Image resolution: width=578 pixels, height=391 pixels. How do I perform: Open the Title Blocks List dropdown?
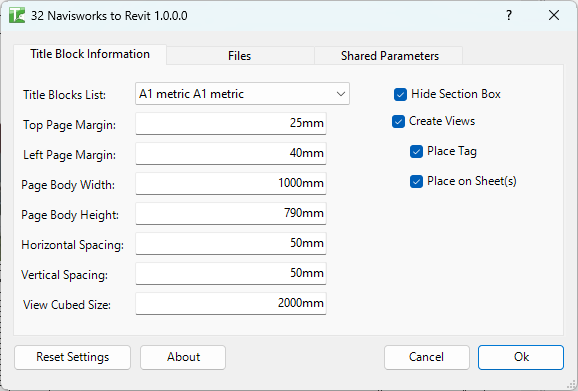(x=242, y=94)
